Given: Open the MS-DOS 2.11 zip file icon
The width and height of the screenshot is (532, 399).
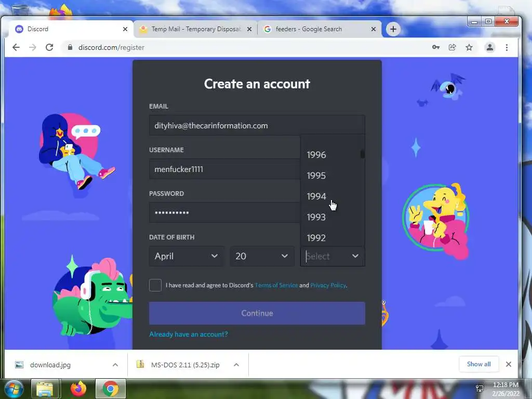Looking at the screenshot, I should 140,364.
